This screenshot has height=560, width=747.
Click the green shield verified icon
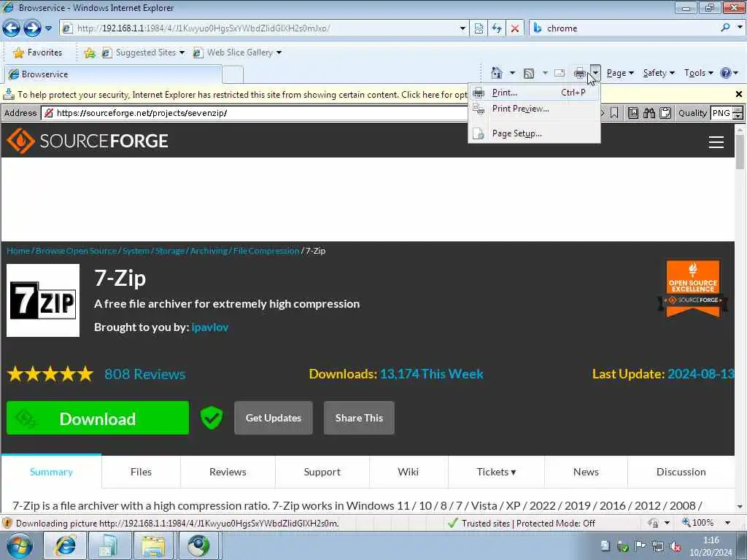coord(212,418)
